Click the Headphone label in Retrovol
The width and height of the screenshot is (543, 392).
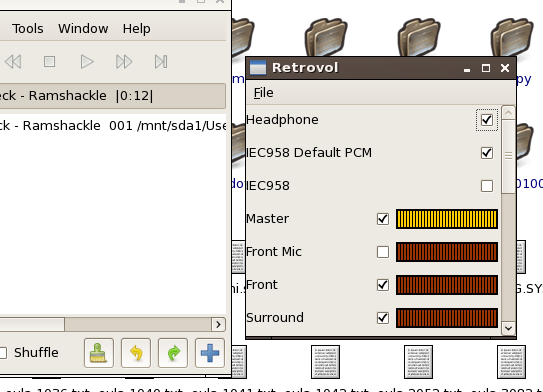pyautogui.click(x=282, y=120)
